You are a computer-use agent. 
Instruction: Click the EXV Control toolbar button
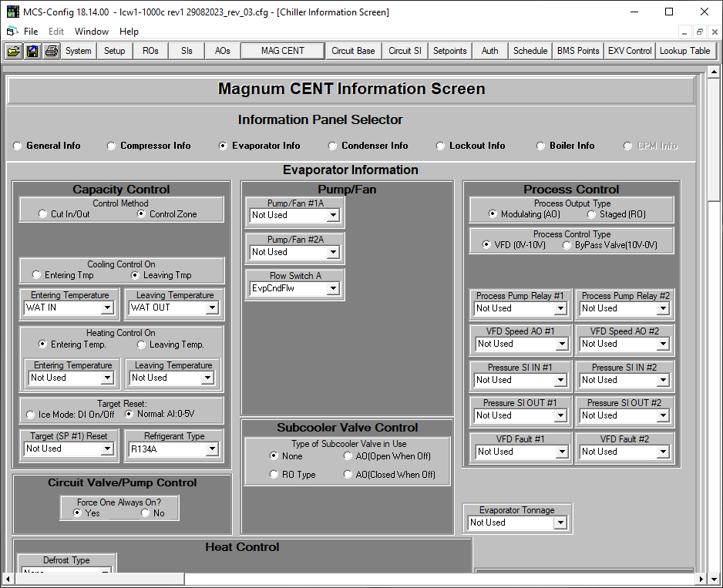tap(629, 51)
